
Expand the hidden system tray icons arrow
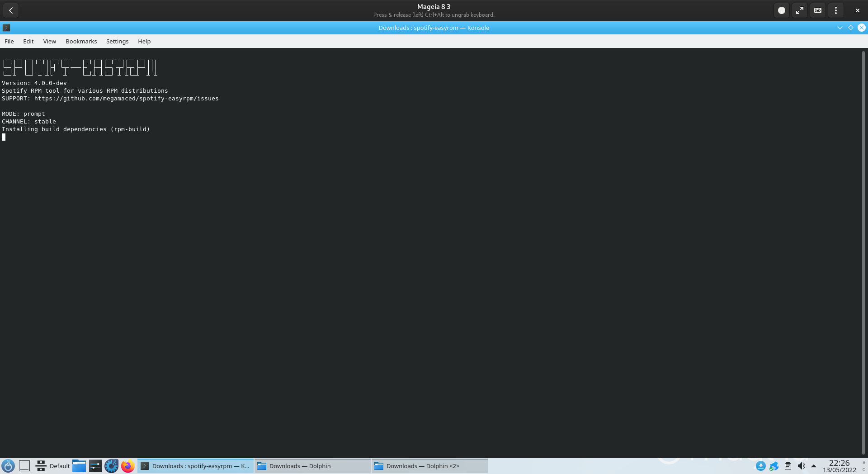[x=814, y=466]
